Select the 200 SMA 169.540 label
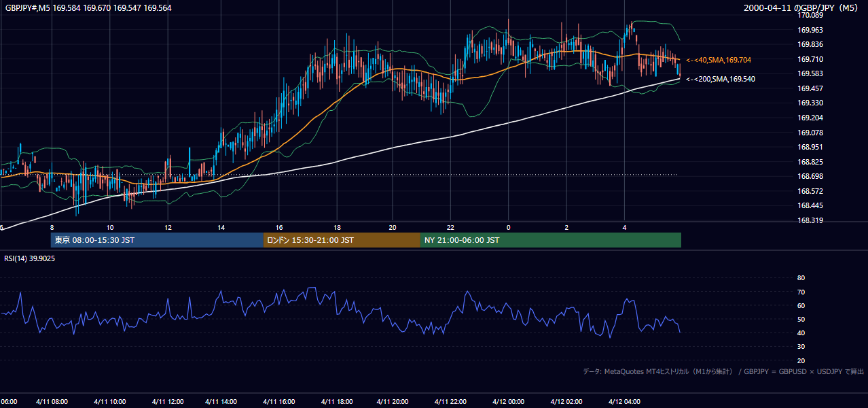Image resolution: width=868 pixels, height=408 pixels. tap(721, 79)
